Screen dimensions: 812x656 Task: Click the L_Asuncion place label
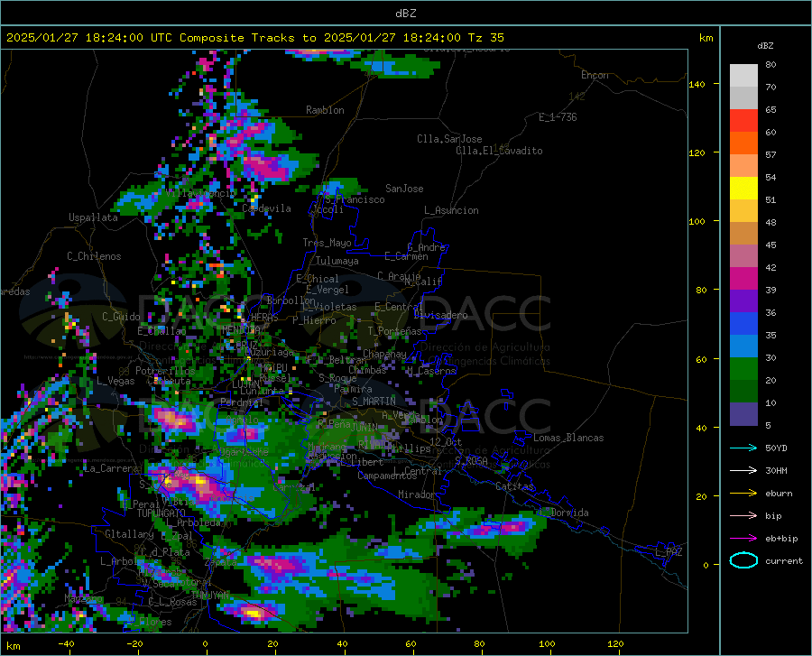click(451, 210)
